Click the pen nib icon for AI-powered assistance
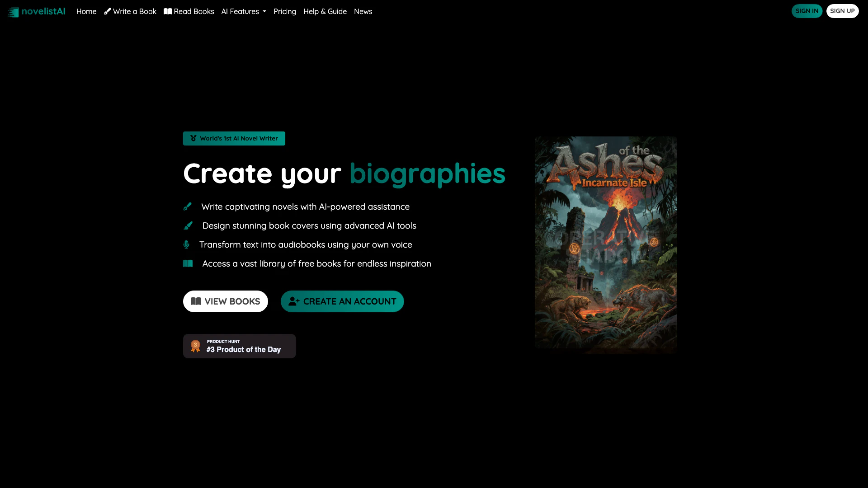This screenshot has height=488, width=868. coord(188,206)
